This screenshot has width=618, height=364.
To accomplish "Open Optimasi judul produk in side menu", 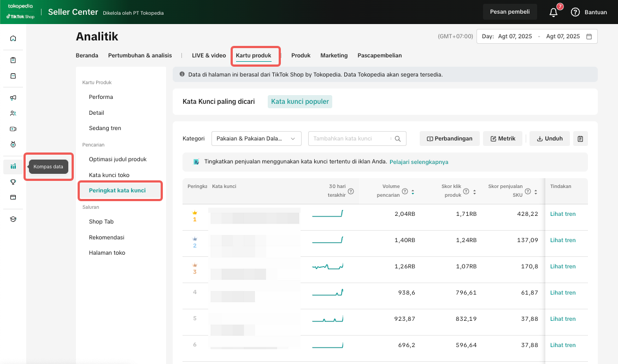I will coord(117,159).
